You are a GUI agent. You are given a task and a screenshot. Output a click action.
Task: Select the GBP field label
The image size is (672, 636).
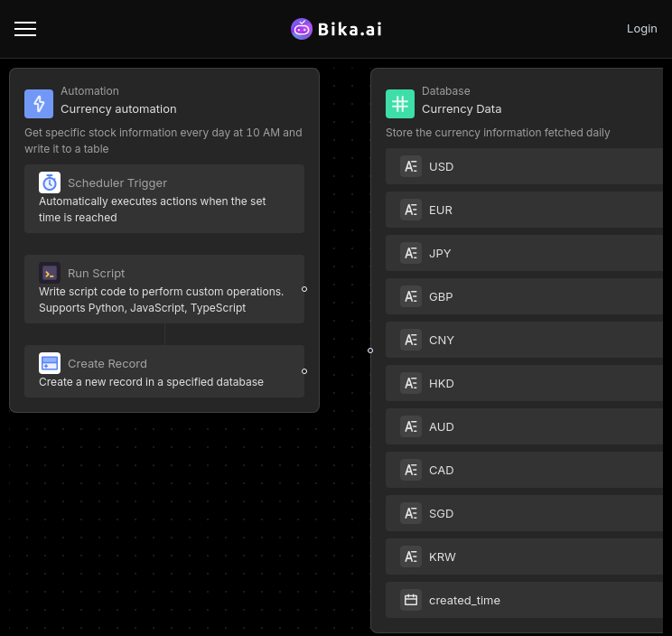pyautogui.click(x=441, y=296)
